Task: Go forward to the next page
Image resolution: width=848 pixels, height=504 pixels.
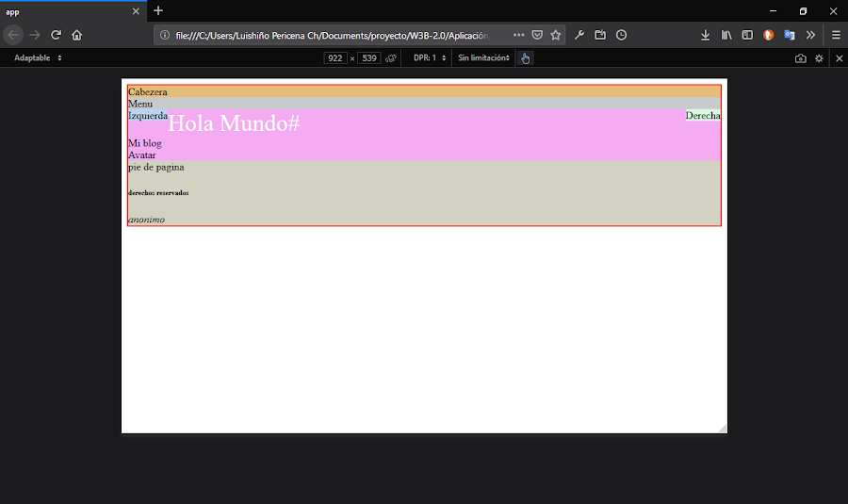Action: pyautogui.click(x=35, y=35)
